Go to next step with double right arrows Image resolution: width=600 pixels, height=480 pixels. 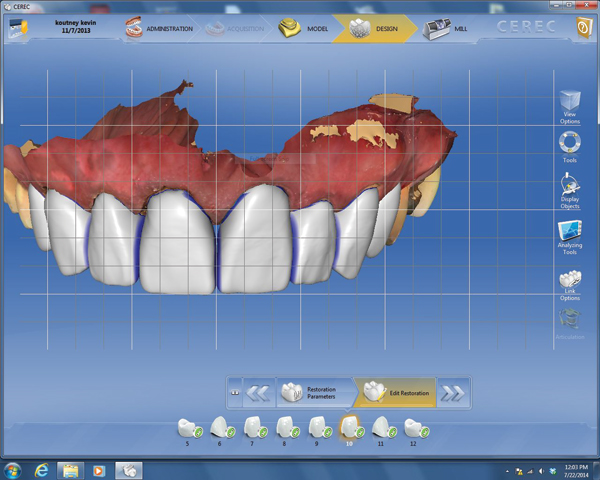point(452,393)
